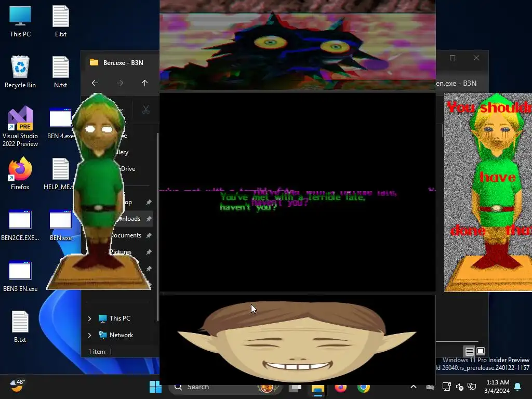
Task: Switch Explorer to details view
Action: [469, 351]
